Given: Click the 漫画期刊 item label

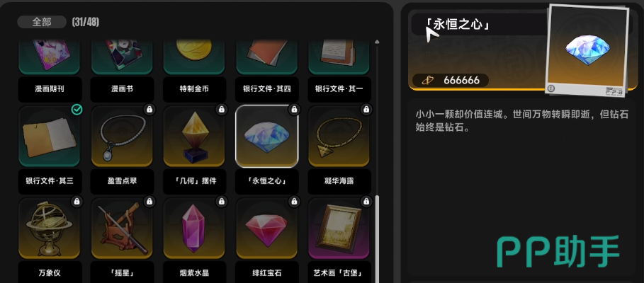Looking at the screenshot, I should 50,89.
